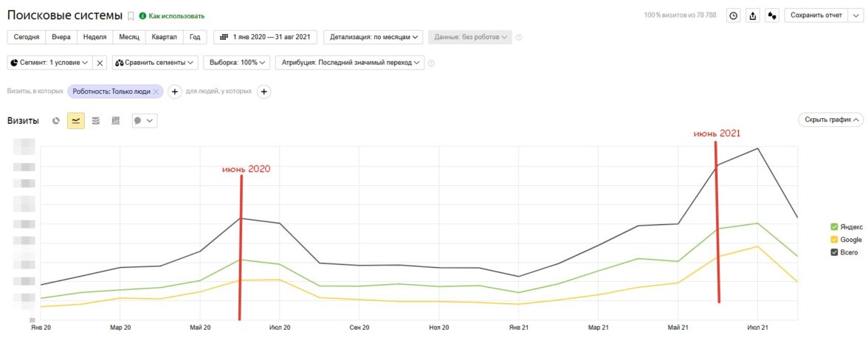Uncheck the Google series in the legend
Screen dimensions: 868x349
[x=835, y=240]
